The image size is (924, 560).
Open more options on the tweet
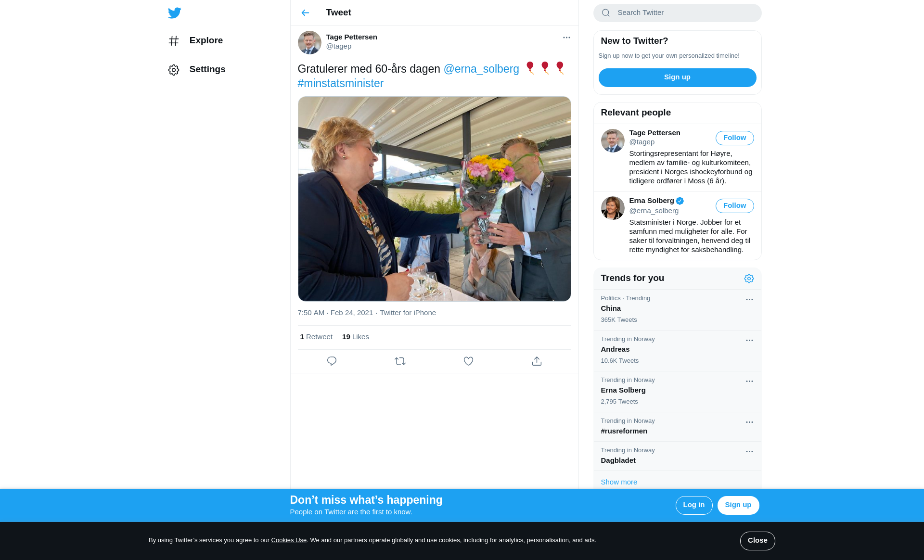566,38
